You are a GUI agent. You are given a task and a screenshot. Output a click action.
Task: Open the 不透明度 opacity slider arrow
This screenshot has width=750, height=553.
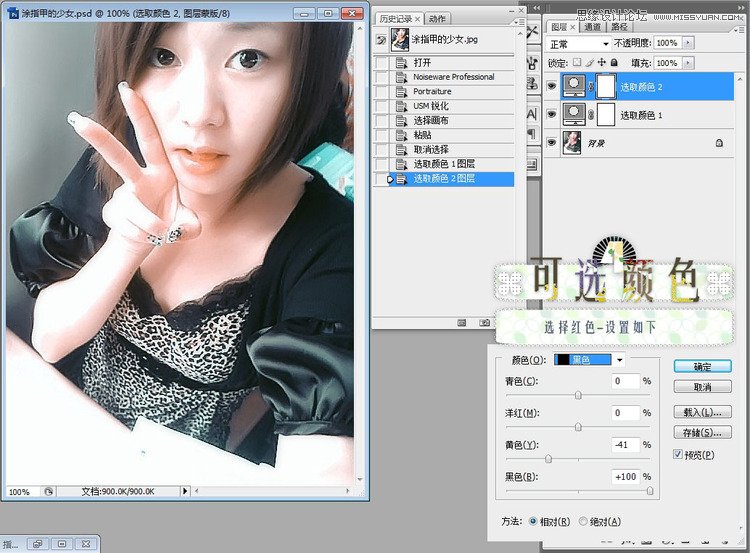(688, 43)
